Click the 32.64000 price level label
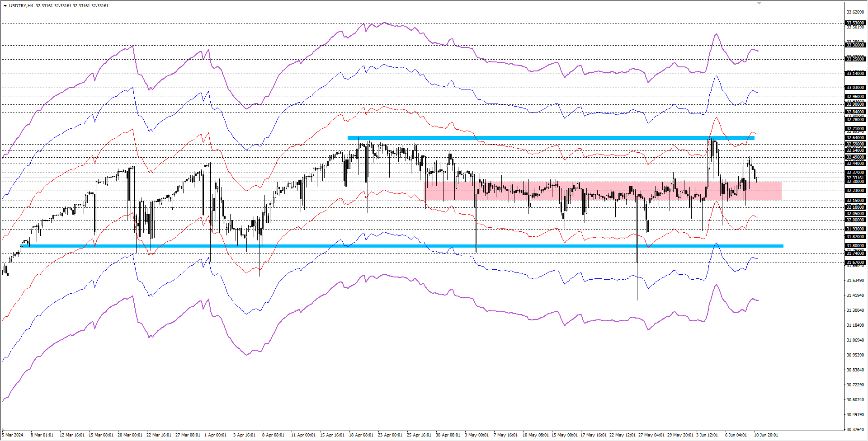 pyautogui.click(x=855, y=138)
